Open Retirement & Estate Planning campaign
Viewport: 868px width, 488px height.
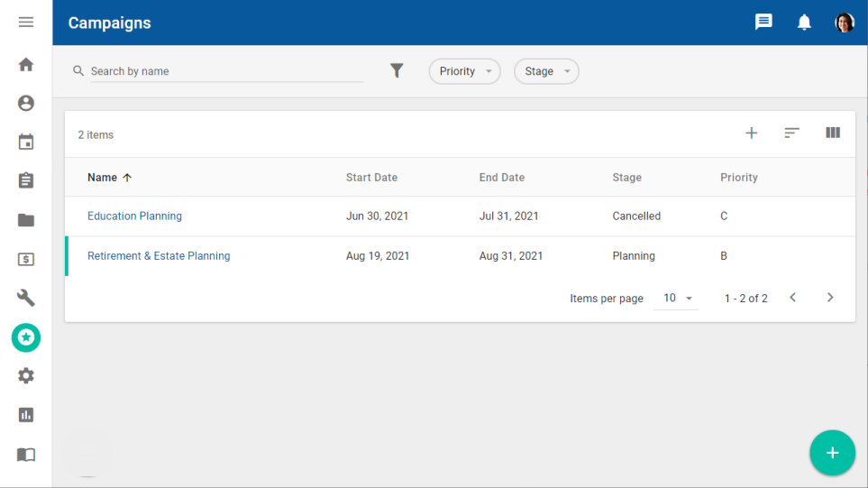[159, 256]
